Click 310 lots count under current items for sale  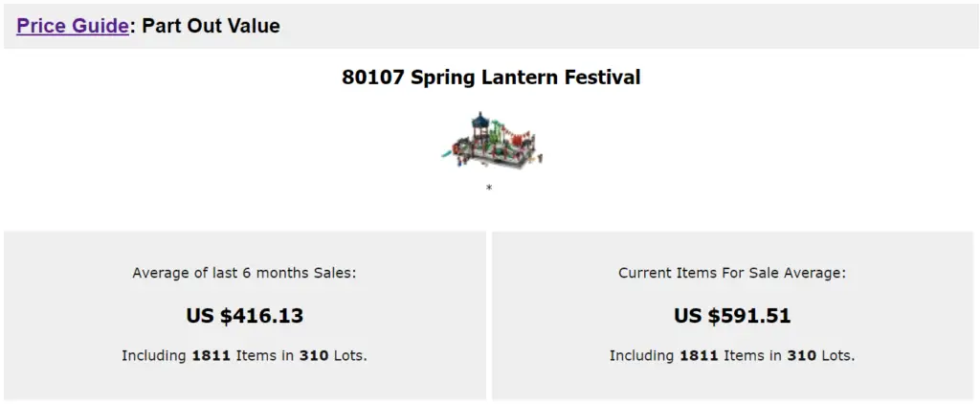coord(802,356)
